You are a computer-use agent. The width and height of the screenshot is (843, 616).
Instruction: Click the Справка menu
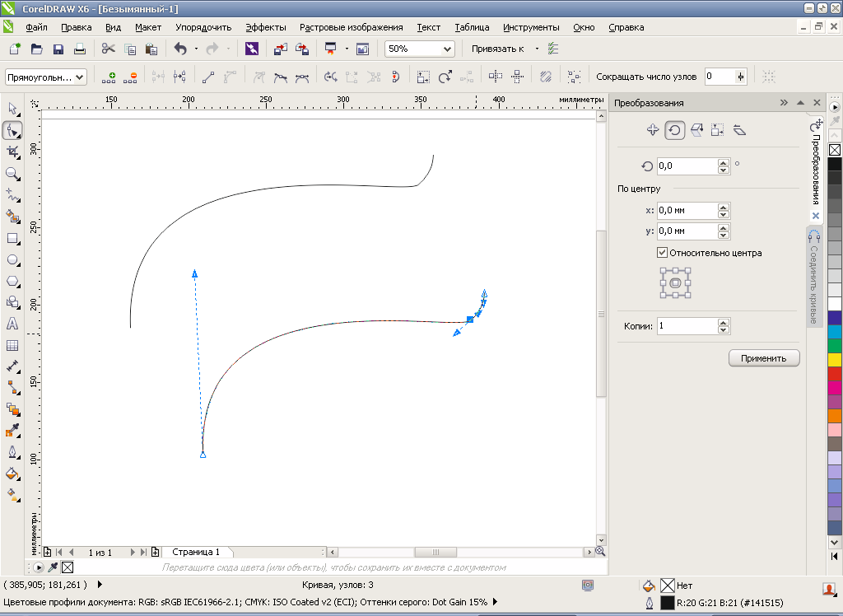(x=626, y=27)
